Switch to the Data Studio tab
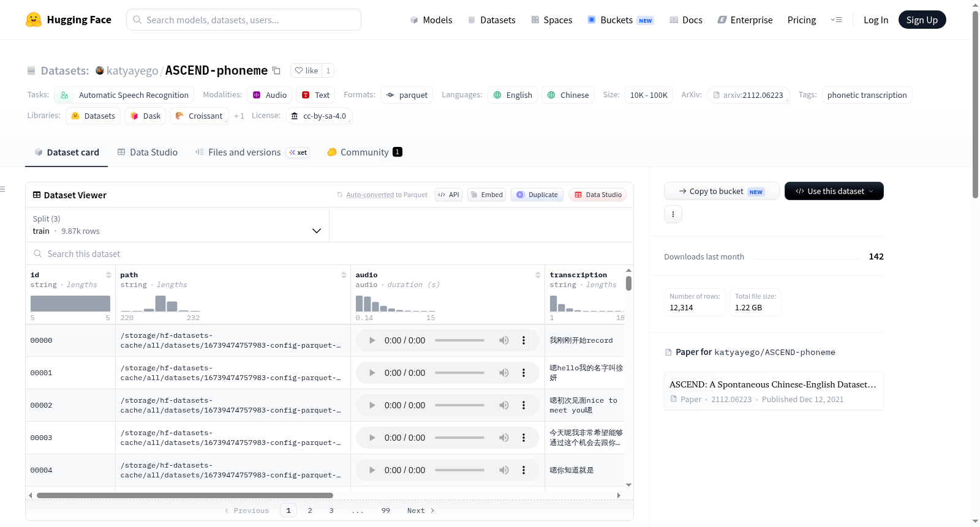The width and height of the screenshot is (980, 527). click(147, 152)
